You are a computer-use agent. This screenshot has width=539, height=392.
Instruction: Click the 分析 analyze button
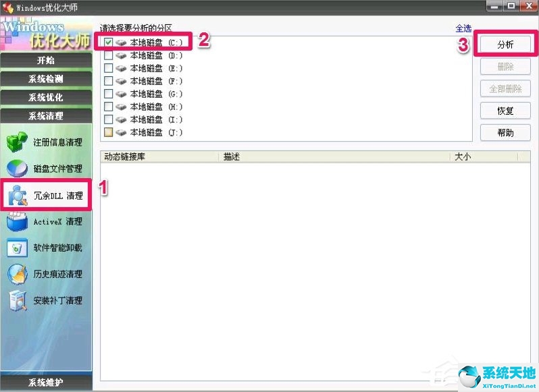(x=505, y=45)
